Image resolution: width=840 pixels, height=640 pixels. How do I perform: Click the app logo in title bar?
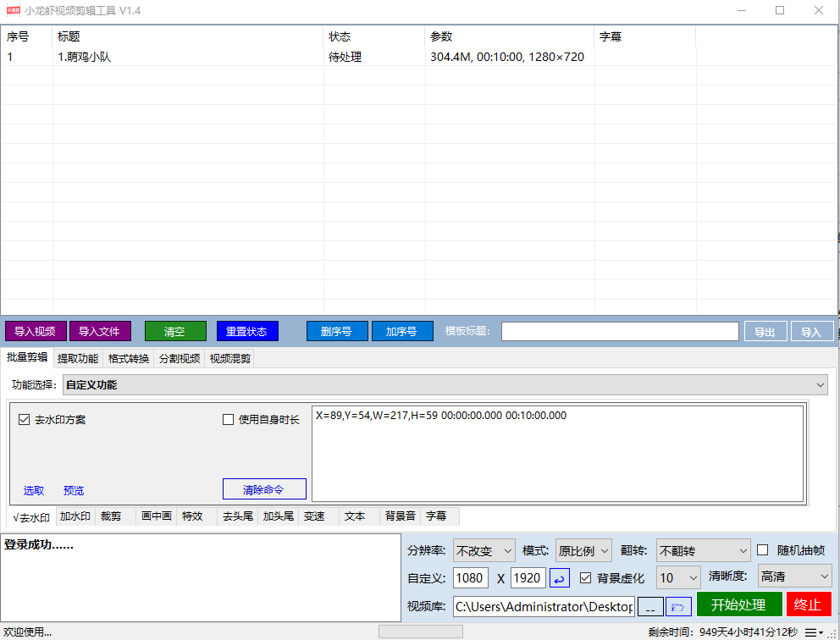[11, 10]
